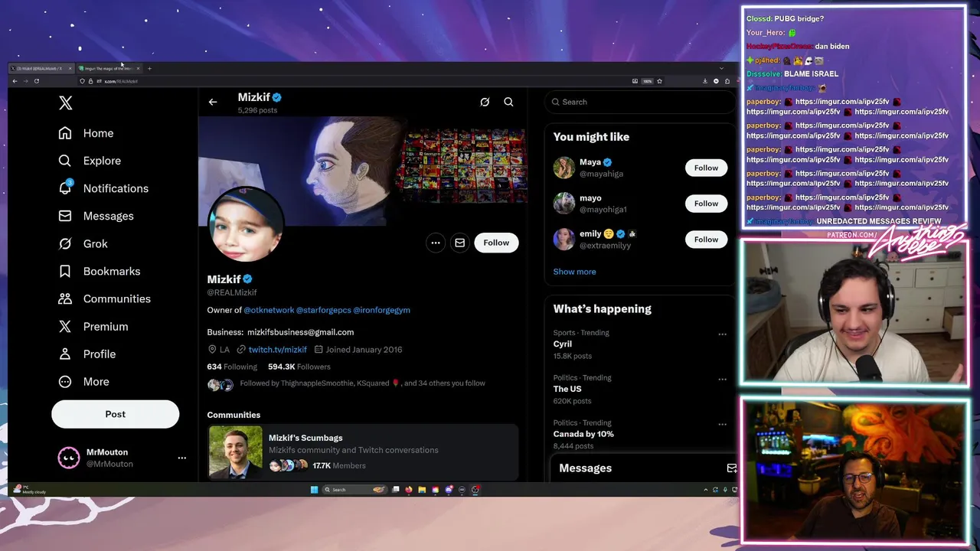Viewport: 980px width, 551px height.
Task: Show hidden system tray icons chevron
Action: (x=706, y=490)
